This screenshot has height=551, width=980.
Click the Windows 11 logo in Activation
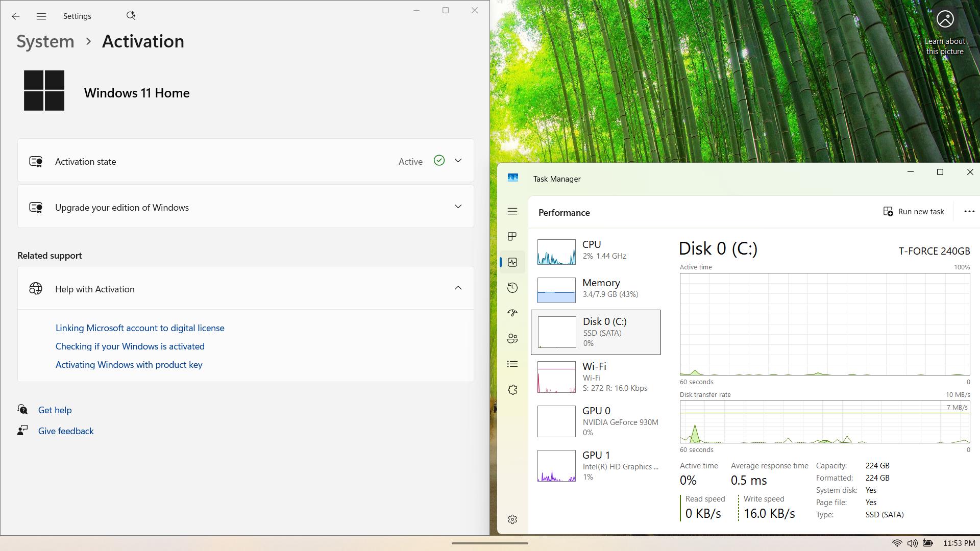tap(44, 90)
